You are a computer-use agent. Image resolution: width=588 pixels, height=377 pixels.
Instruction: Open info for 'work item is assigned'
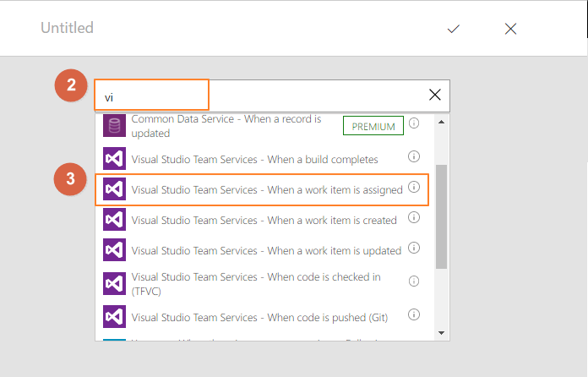click(414, 187)
